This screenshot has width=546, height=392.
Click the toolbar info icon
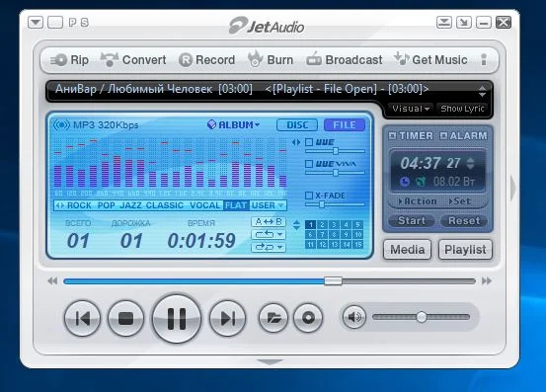click(x=484, y=59)
